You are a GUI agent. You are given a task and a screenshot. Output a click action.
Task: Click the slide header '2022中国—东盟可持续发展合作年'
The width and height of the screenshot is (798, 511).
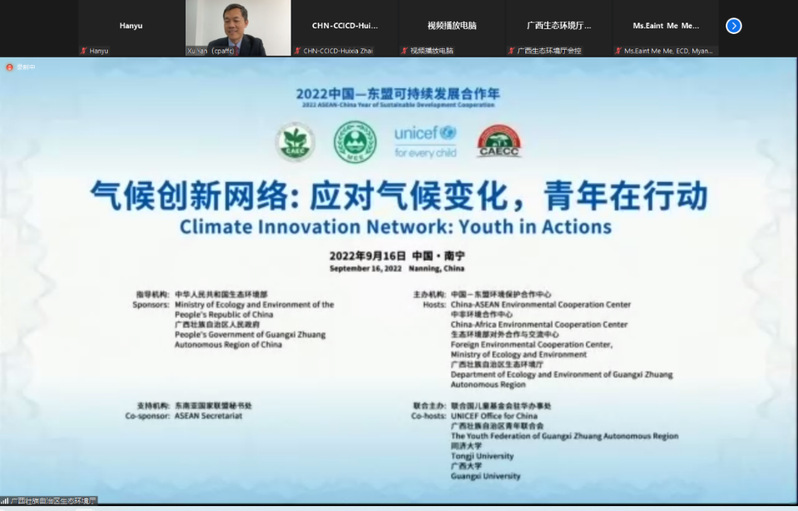click(398, 94)
